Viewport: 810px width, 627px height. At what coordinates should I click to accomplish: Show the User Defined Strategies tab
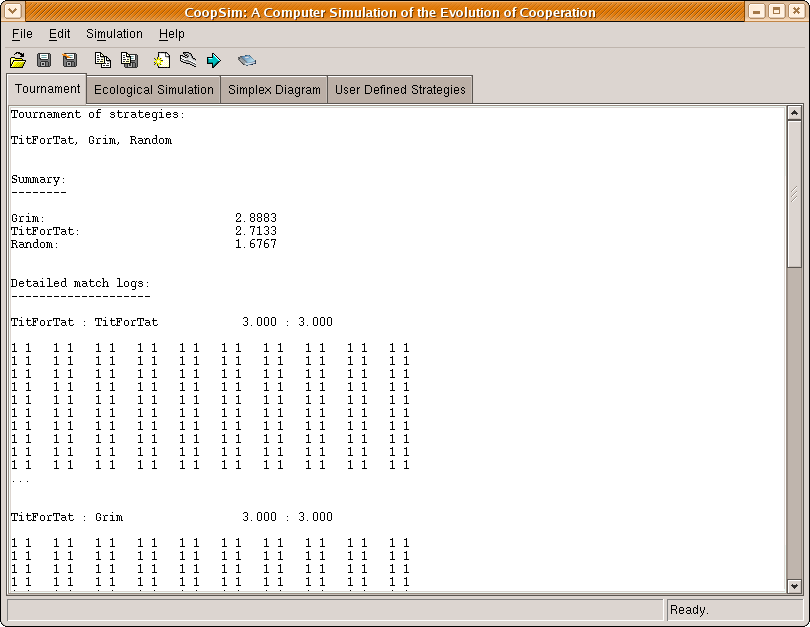400,90
